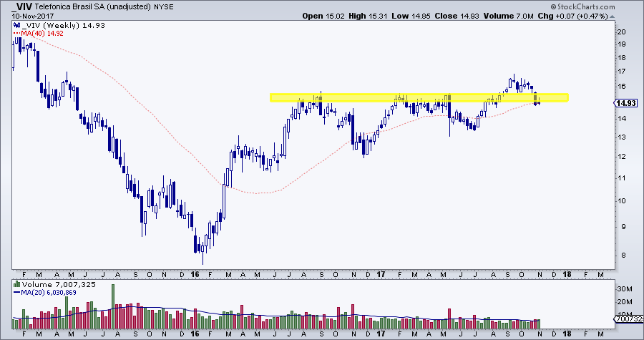
Task: Click the 9 price axis label
Action: (x=623, y=227)
